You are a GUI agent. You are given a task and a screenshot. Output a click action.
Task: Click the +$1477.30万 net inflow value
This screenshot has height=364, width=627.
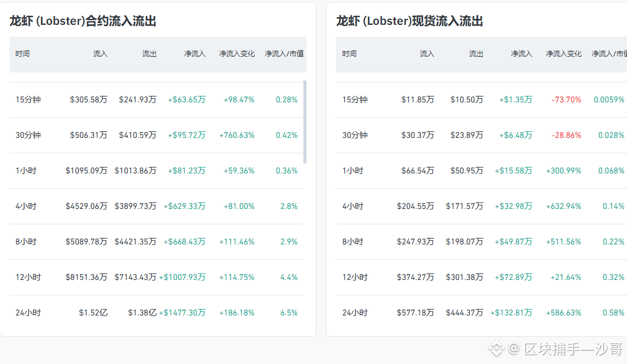click(x=182, y=313)
